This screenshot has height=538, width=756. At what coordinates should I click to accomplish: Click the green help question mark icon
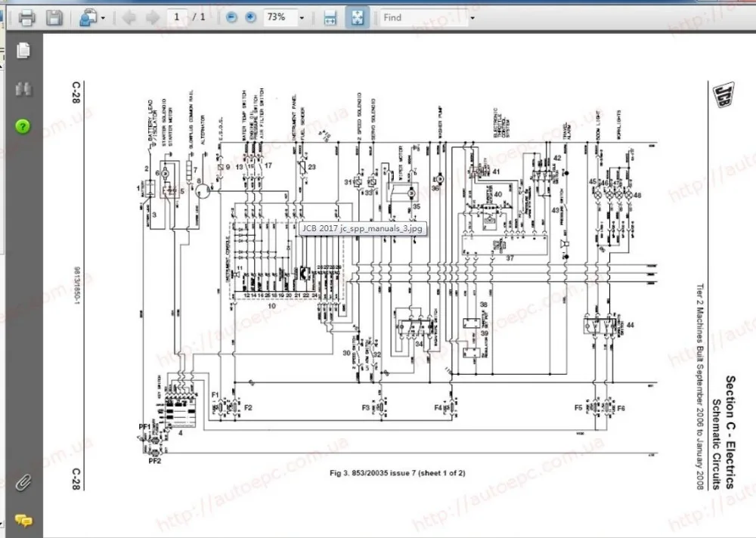[x=23, y=126]
